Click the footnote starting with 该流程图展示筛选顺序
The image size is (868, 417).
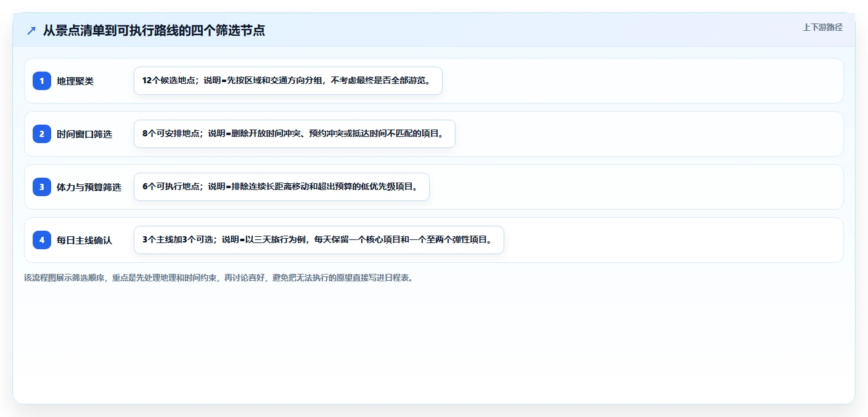[x=218, y=278]
